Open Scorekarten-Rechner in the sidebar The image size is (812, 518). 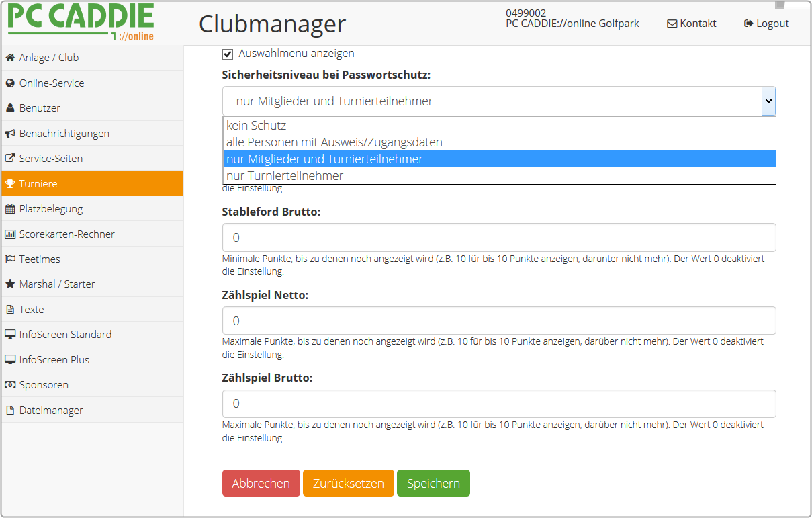tap(92, 234)
